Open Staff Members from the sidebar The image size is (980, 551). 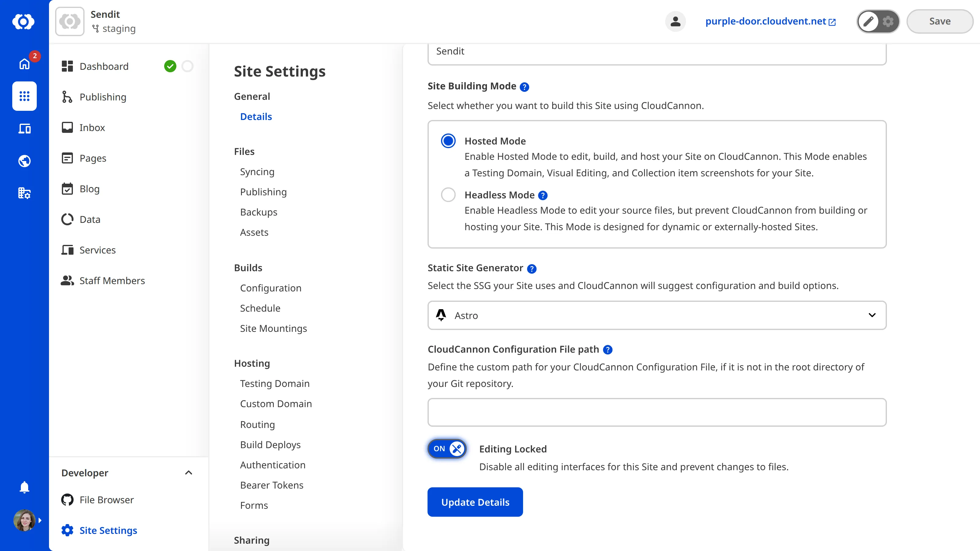112,281
